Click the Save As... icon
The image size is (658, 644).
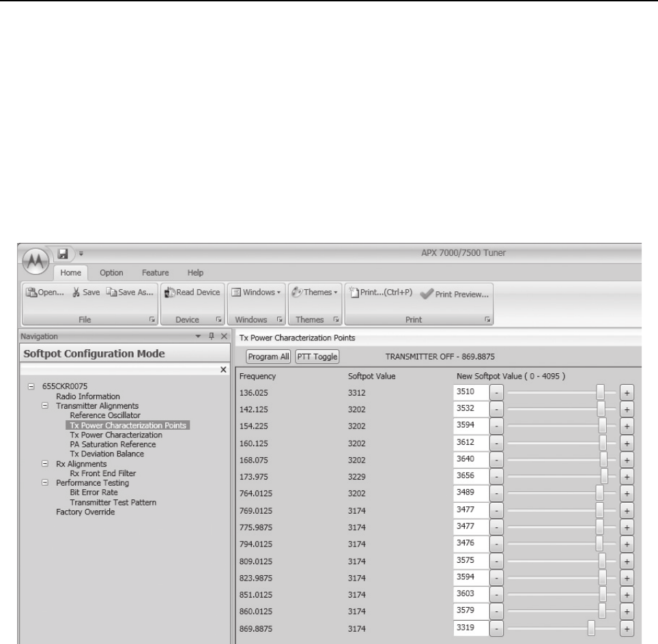click(111, 292)
